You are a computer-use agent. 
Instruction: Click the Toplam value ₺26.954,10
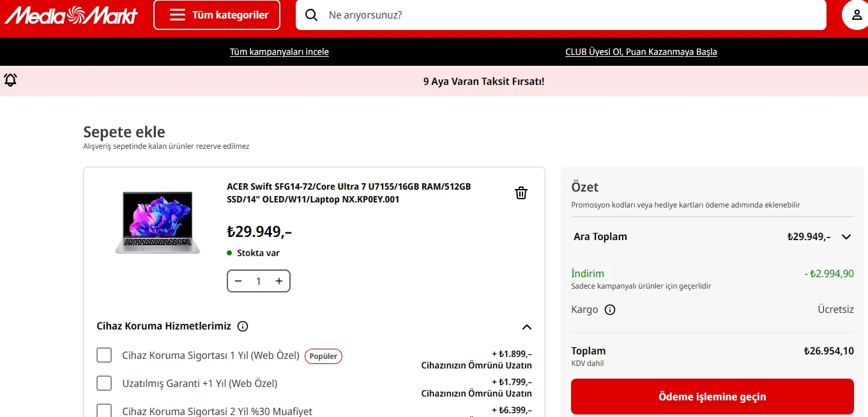click(x=829, y=351)
